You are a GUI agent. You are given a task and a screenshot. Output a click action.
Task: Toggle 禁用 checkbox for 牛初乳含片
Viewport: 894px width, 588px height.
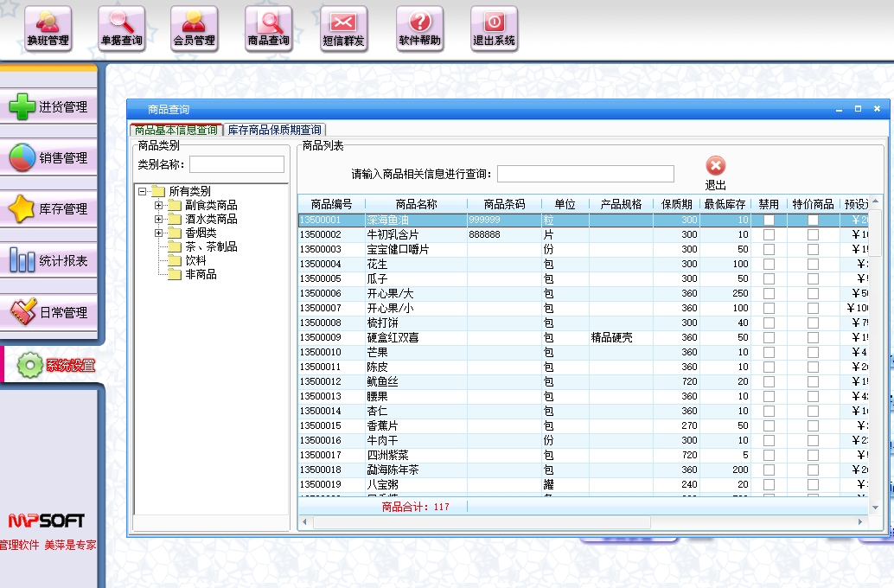click(x=769, y=234)
